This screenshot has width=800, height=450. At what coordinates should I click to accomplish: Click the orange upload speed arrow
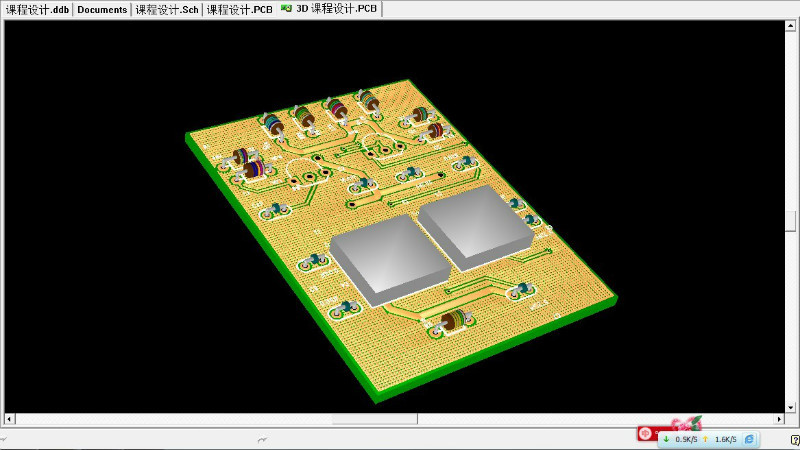point(705,439)
